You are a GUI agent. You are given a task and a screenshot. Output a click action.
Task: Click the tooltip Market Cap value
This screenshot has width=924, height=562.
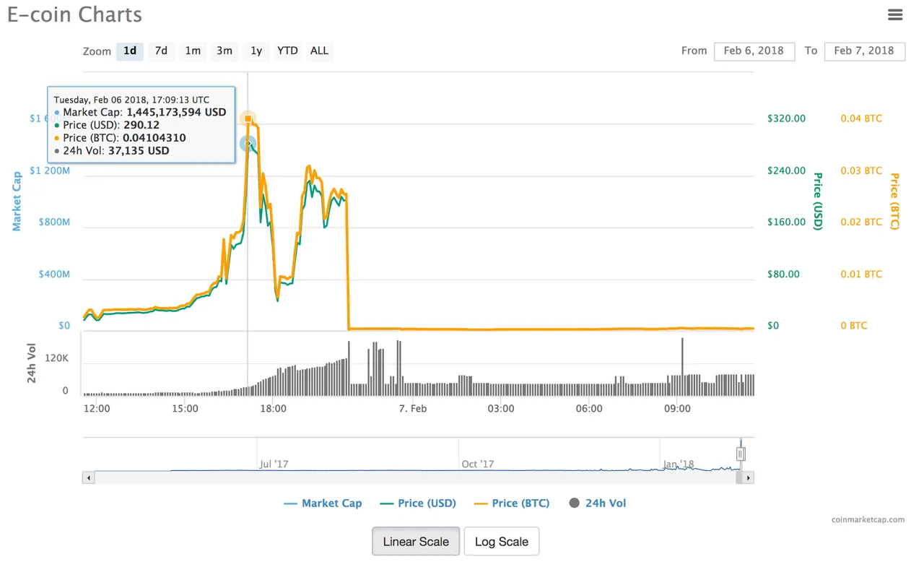tap(176, 113)
